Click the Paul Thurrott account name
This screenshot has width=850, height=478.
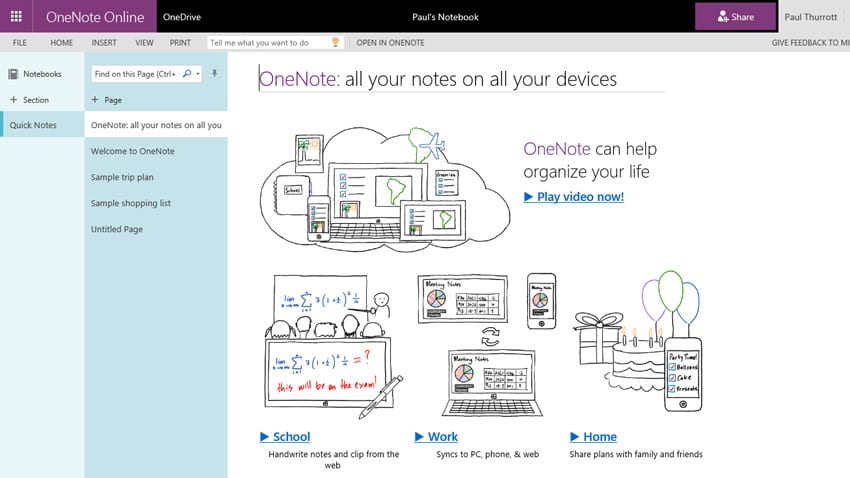[810, 17]
